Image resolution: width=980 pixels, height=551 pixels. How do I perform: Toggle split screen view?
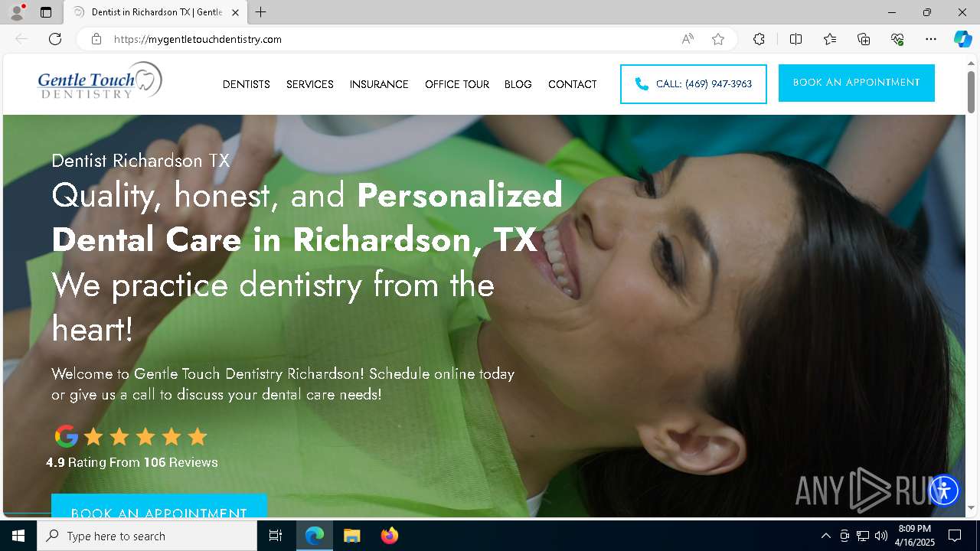point(795,39)
